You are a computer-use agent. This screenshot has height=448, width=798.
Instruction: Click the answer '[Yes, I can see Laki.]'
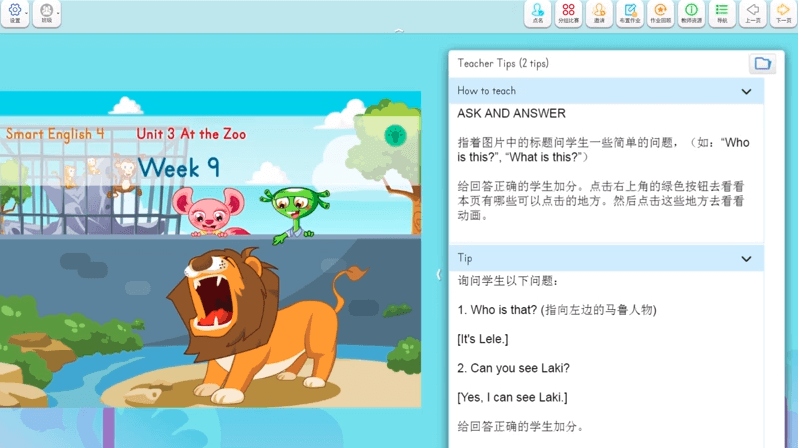pyautogui.click(x=512, y=397)
